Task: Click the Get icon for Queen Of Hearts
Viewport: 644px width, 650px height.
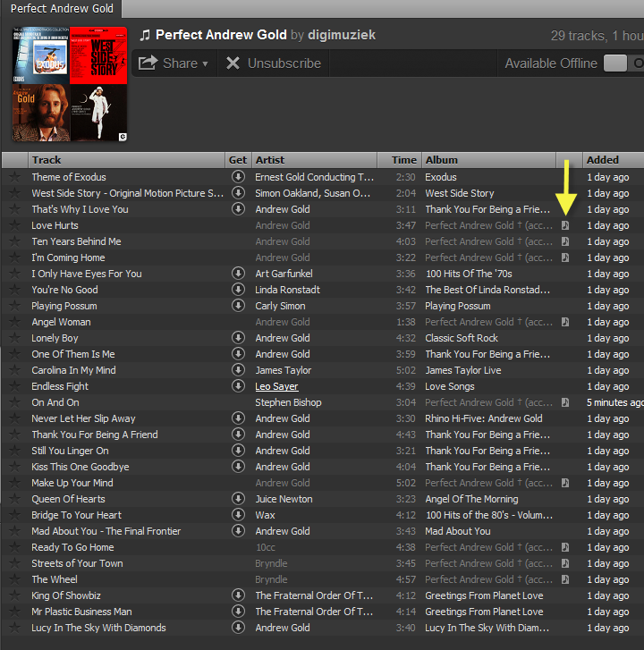Action: [x=238, y=499]
